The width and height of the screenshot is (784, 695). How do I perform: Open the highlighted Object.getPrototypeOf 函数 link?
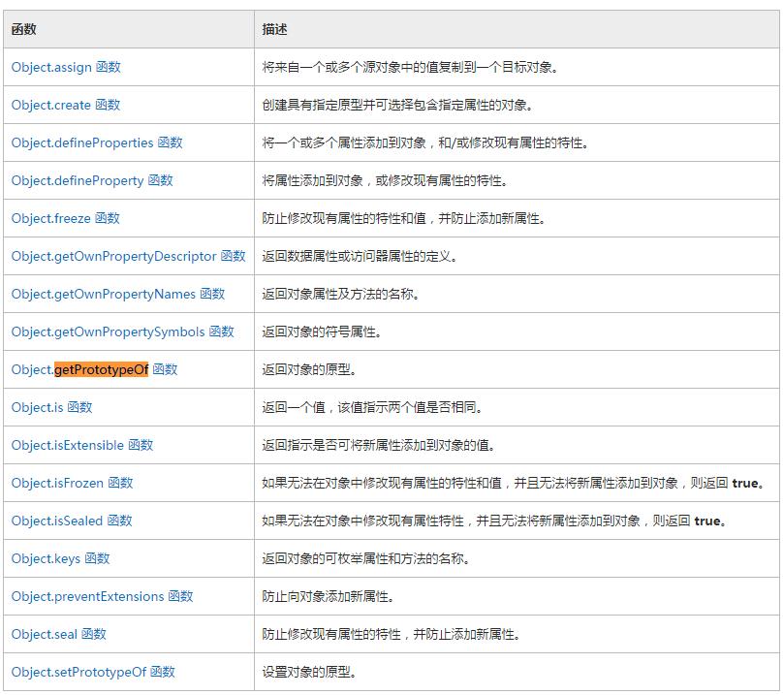point(95,369)
